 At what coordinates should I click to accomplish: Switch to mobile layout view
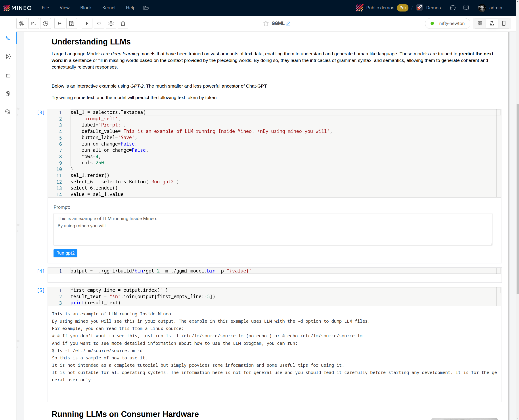[504, 23]
